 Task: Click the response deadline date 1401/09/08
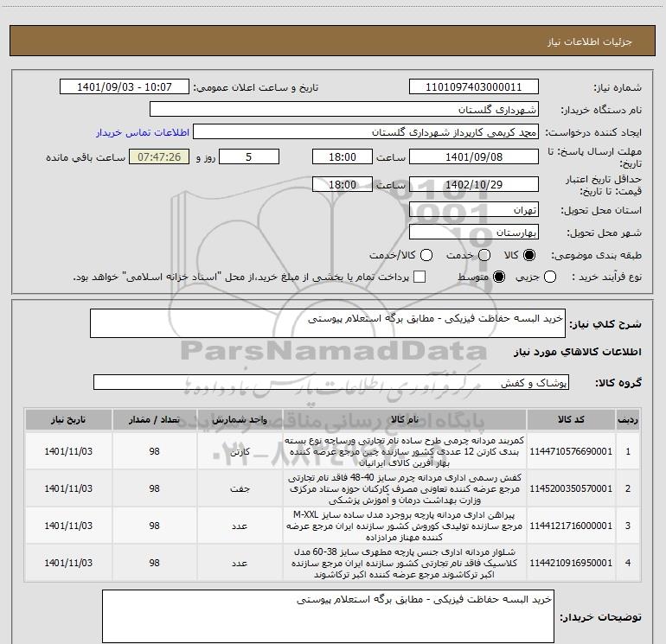pos(474,156)
